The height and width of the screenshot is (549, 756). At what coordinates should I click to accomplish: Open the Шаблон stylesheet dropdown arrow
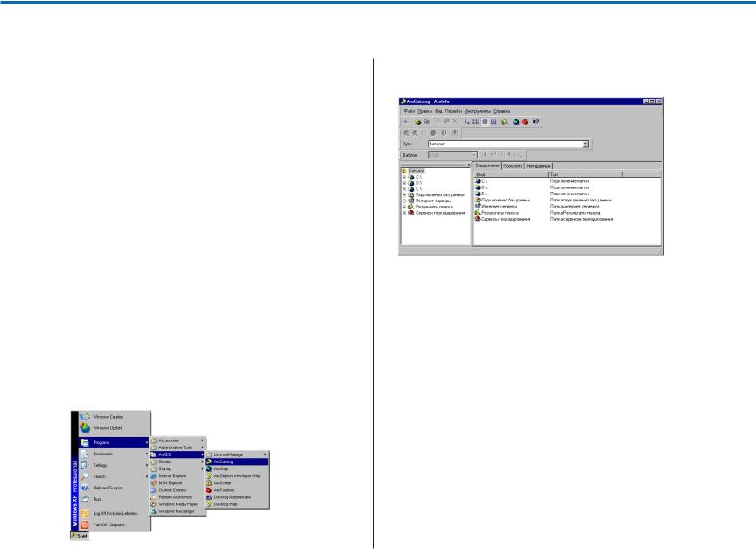point(474,155)
